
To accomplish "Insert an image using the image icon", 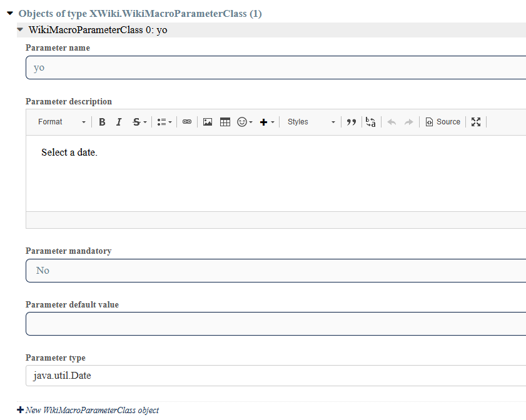I will point(208,122).
